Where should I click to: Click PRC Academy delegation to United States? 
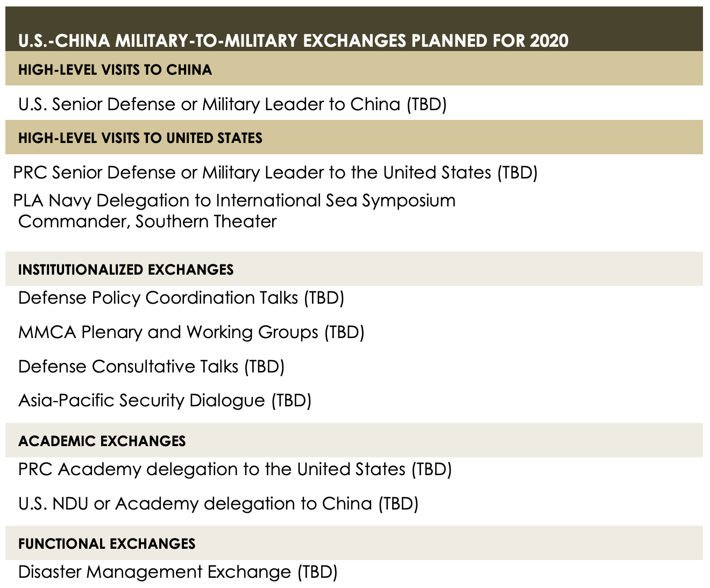(x=235, y=469)
